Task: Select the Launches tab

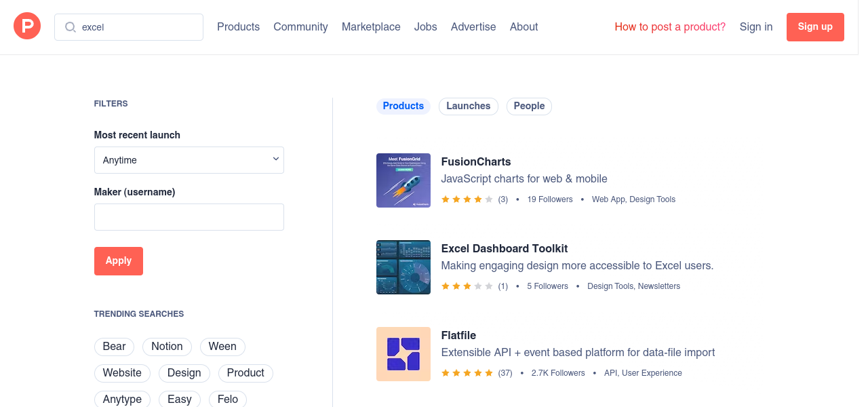Action: [468, 106]
